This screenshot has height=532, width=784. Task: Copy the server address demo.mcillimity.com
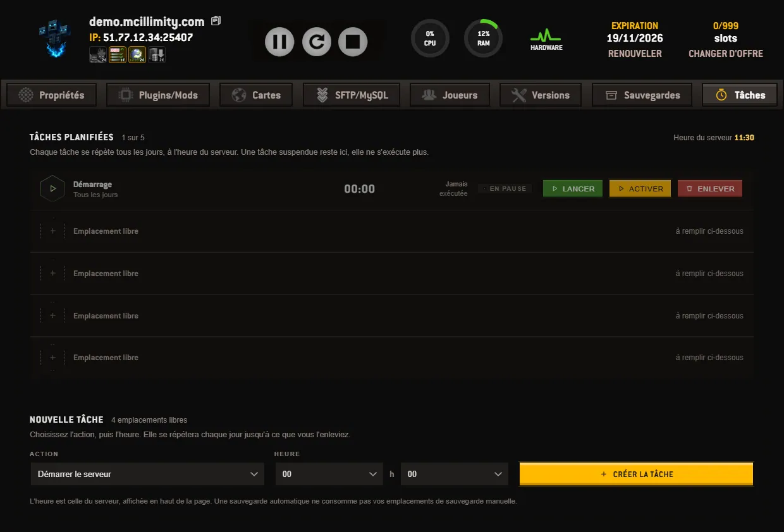216,21
